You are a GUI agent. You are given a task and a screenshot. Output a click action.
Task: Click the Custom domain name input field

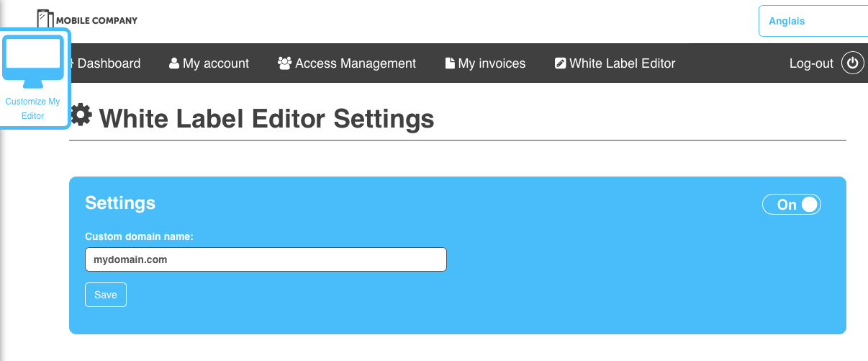[266, 259]
